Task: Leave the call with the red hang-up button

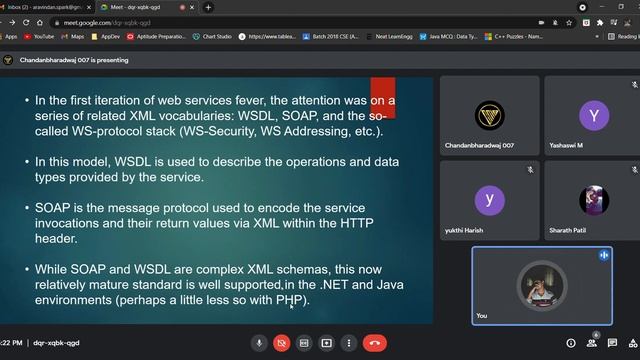Action: click(375, 343)
